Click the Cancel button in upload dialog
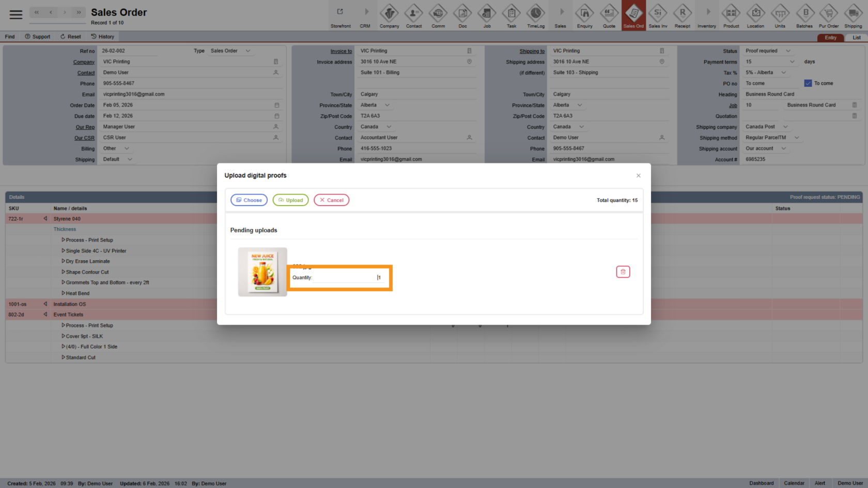The height and width of the screenshot is (488, 868). point(331,200)
